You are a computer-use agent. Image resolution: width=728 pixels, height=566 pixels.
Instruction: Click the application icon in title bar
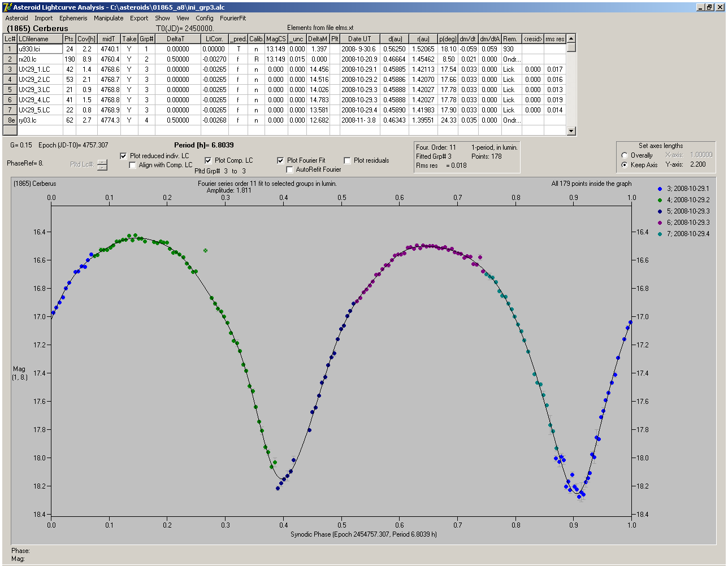[7, 7]
